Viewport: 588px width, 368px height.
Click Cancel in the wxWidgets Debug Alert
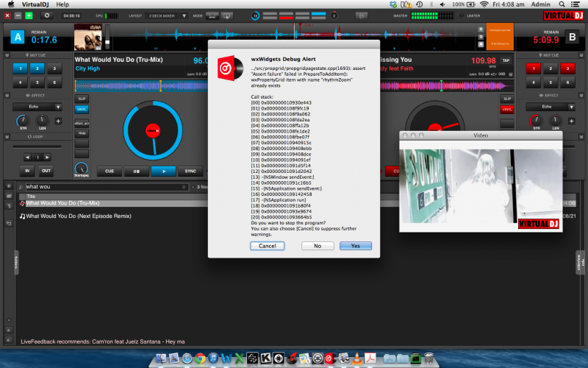tap(268, 246)
